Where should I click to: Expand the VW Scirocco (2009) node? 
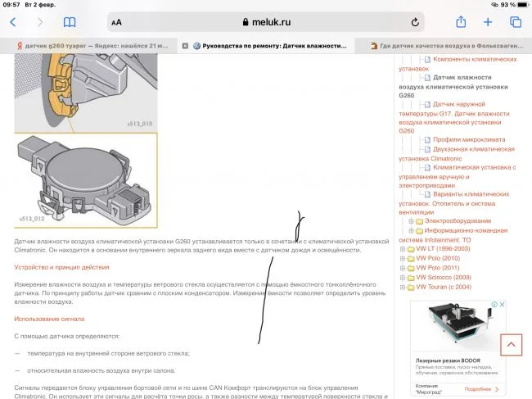click(x=401, y=278)
